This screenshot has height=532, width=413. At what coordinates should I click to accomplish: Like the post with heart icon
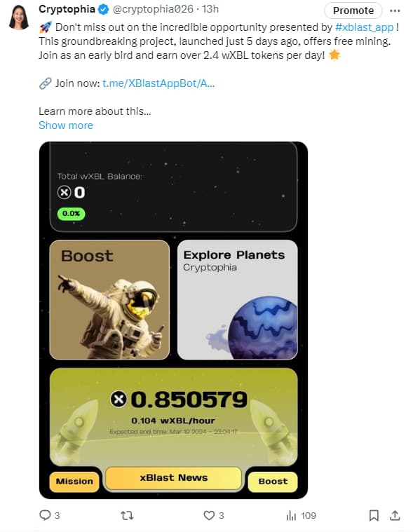(209, 515)
